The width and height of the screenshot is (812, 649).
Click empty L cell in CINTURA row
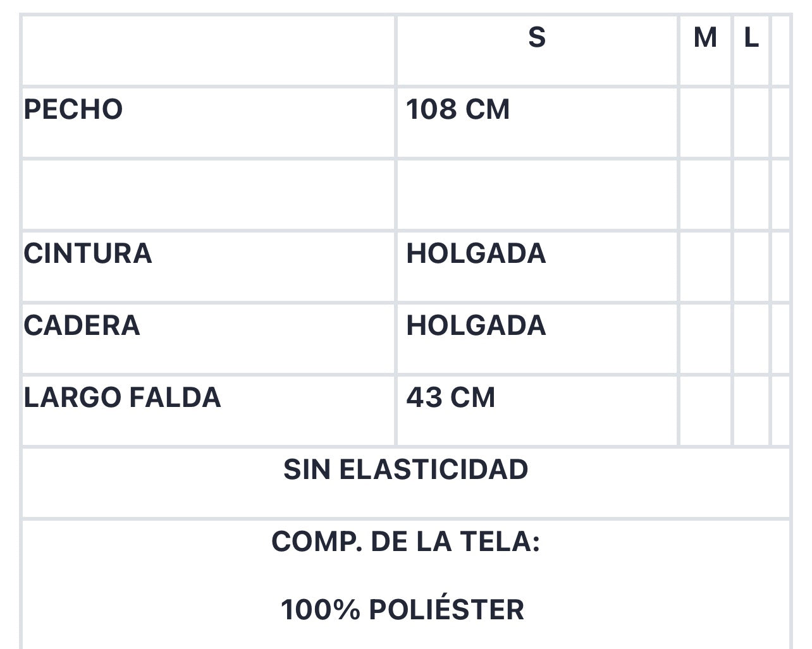tap(751, 267)
